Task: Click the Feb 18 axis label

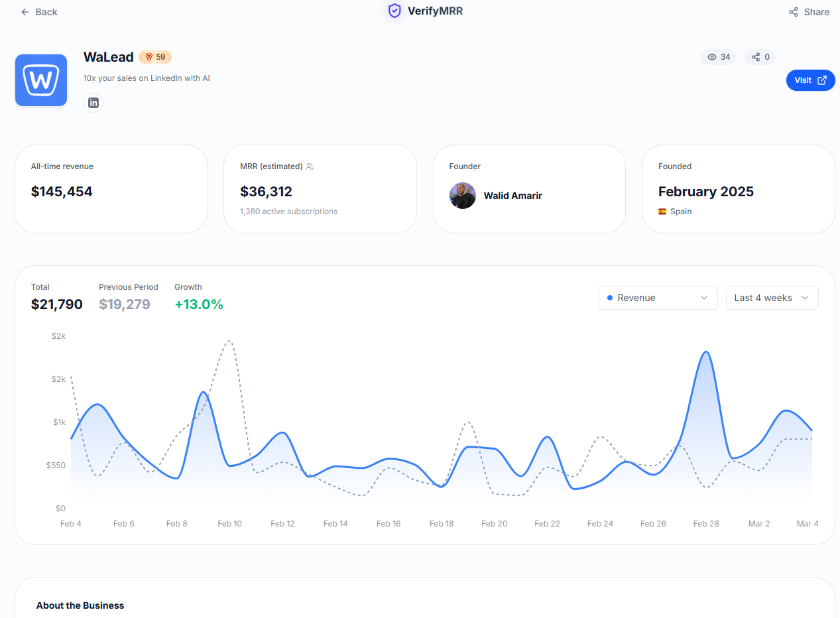Action: pos(442,524)
